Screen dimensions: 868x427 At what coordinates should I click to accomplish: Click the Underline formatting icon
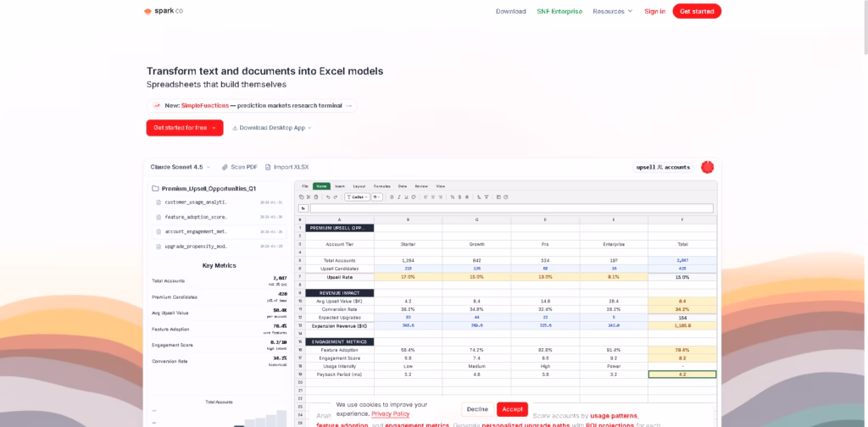click(406, 197)
